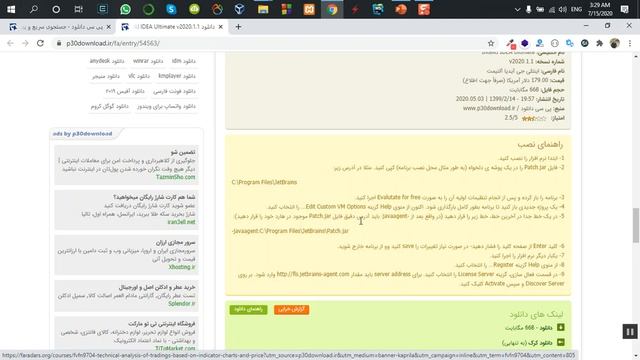Click the anydesk download tag
Viewport: 640px width, 360px height.
[107, 61]
